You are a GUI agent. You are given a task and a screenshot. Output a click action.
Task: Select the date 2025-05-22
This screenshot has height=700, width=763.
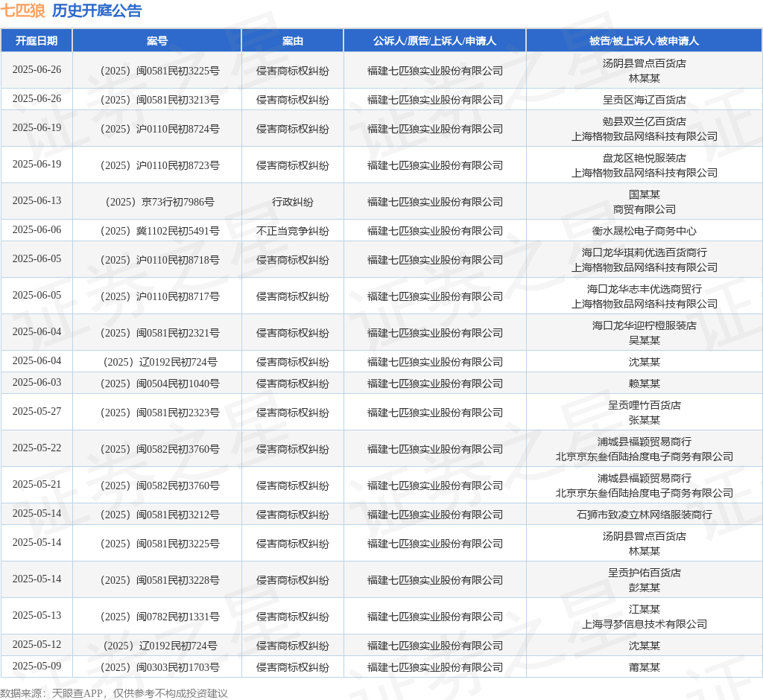pyautogui.click(x=37, y=448)
